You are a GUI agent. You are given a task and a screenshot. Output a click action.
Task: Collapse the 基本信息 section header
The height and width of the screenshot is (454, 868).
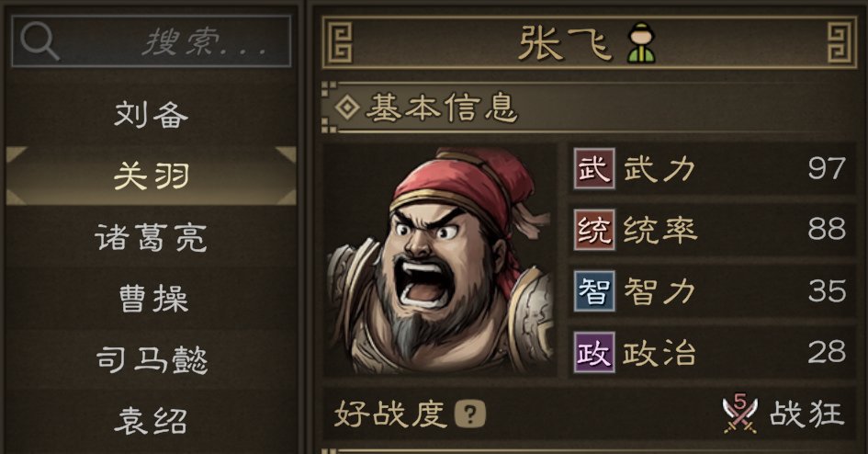point(589,108)
